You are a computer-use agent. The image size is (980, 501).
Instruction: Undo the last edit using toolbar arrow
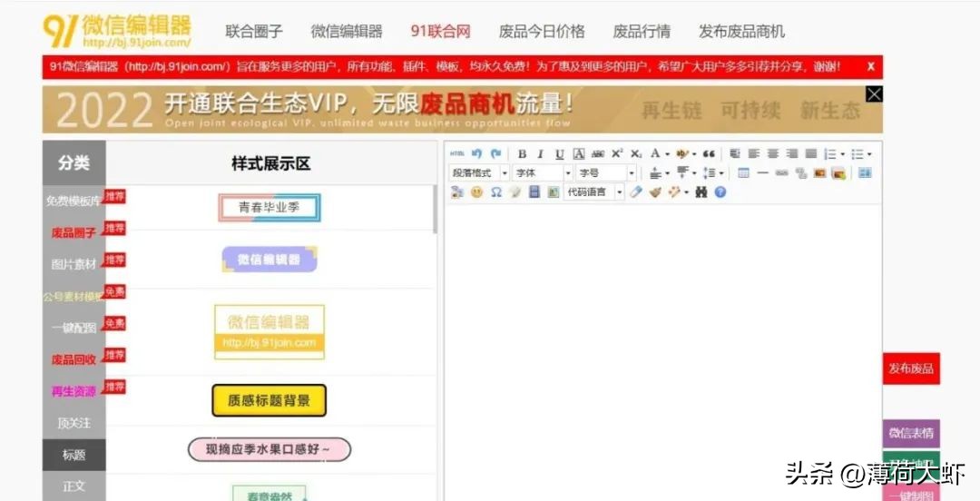[x=477, y=154]
